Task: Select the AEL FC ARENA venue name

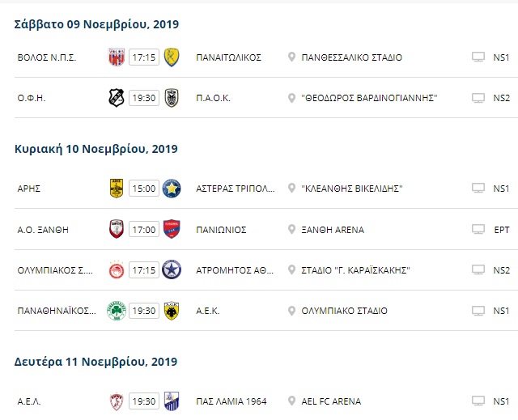Action: [x=331, y=401]
